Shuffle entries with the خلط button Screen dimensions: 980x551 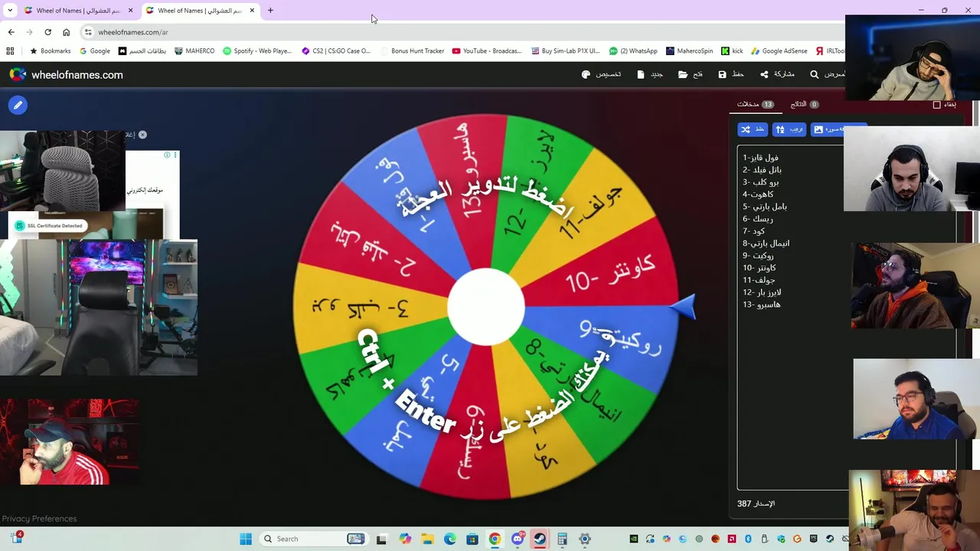(753, 129)
